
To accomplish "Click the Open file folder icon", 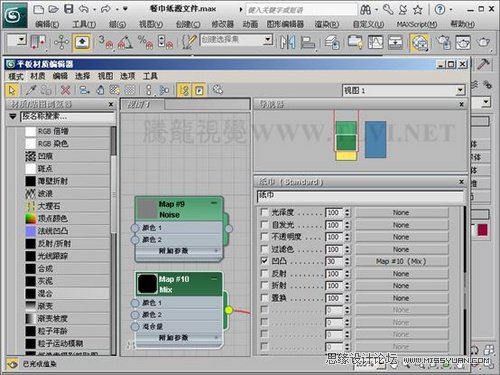I will 54,9.
